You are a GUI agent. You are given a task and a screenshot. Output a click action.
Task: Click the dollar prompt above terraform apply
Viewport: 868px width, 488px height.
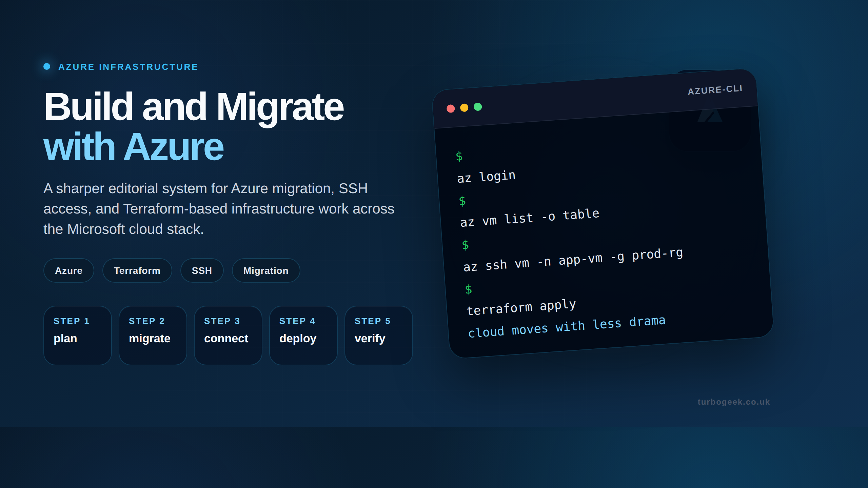click(x=469, y=289)
